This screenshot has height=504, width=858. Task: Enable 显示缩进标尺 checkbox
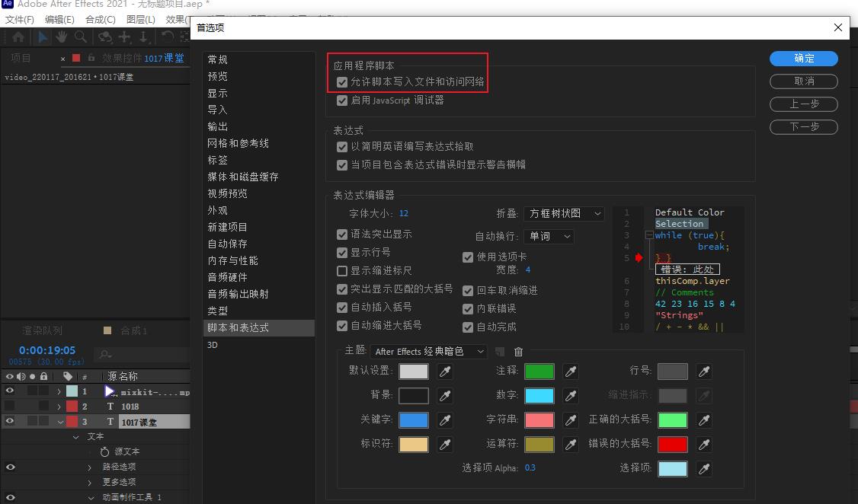click(342, 271)
